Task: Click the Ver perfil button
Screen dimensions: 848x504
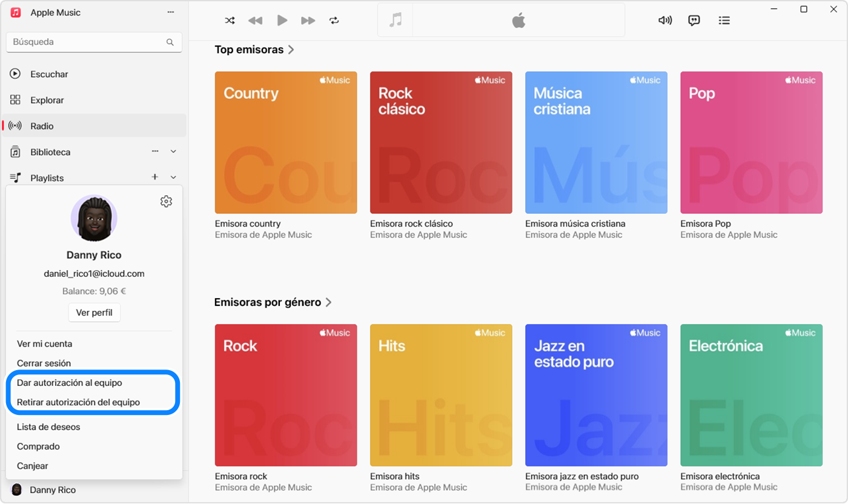Action: [x=94, y=313]
